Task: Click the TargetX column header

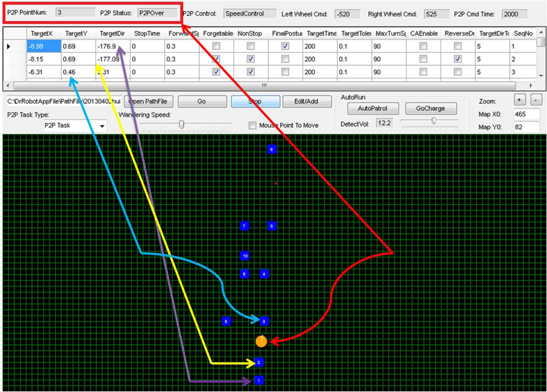Action: 42,33
